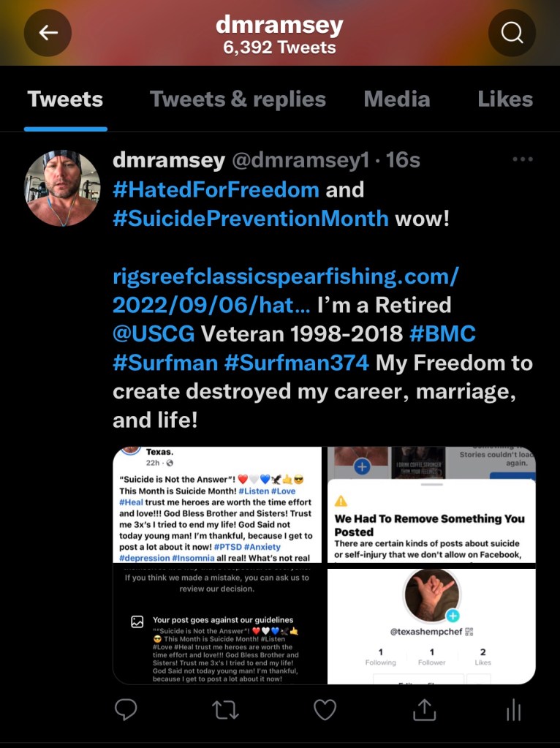The image size is (560, 748).
Task: Like the tweet with heart icon
Action: click(x=325, y=710)
